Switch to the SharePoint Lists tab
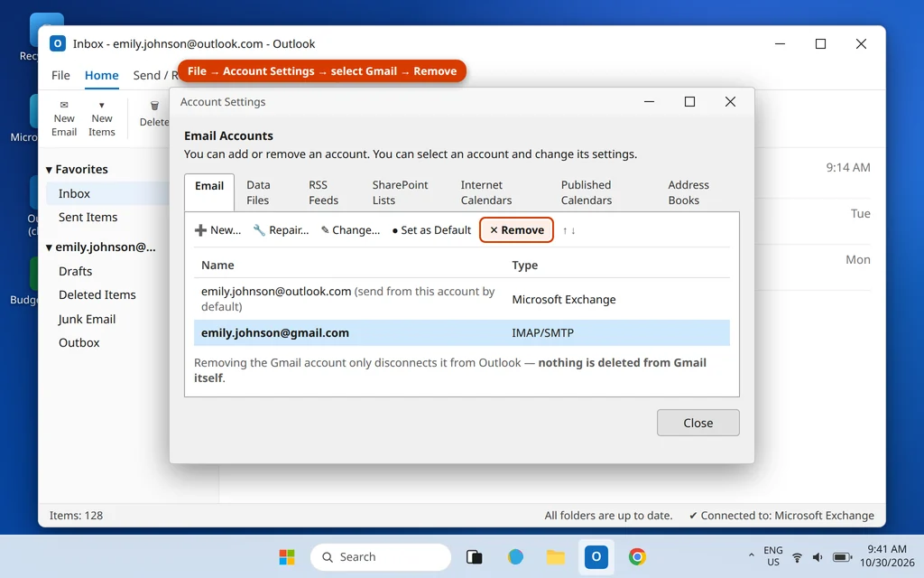Image resolution: width=924 pixels, height=578 pixels. pyautogui.click(x=400, y=192)
